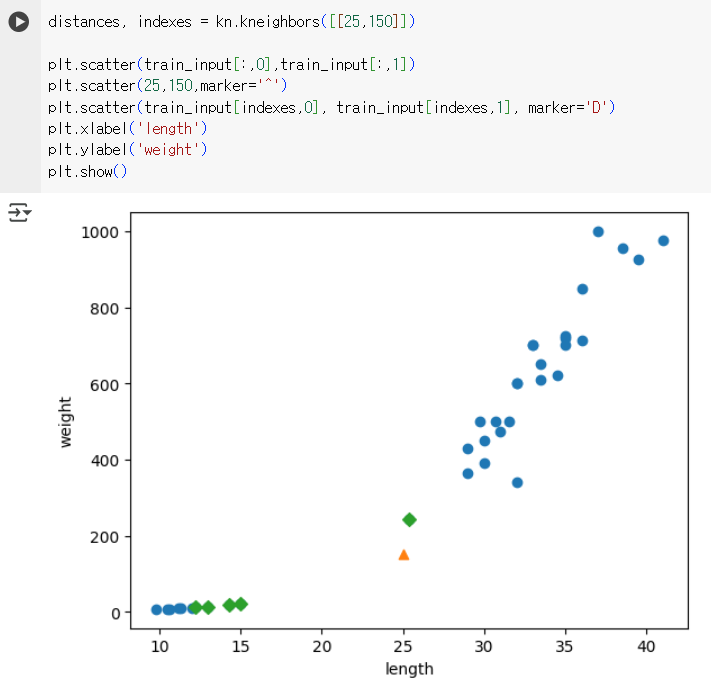
Task: Click the 40 tick label on the x-axis
Action: coord(646,646)
